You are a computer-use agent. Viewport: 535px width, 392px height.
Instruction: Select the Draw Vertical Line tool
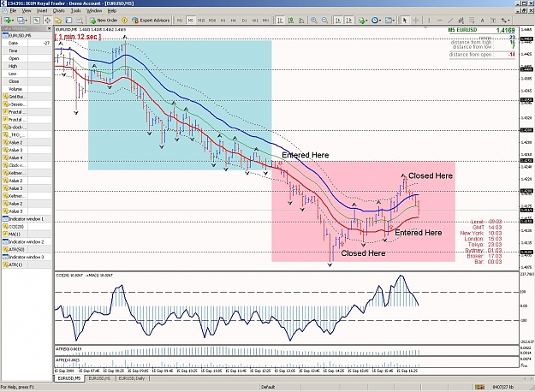tap(429, 21)
